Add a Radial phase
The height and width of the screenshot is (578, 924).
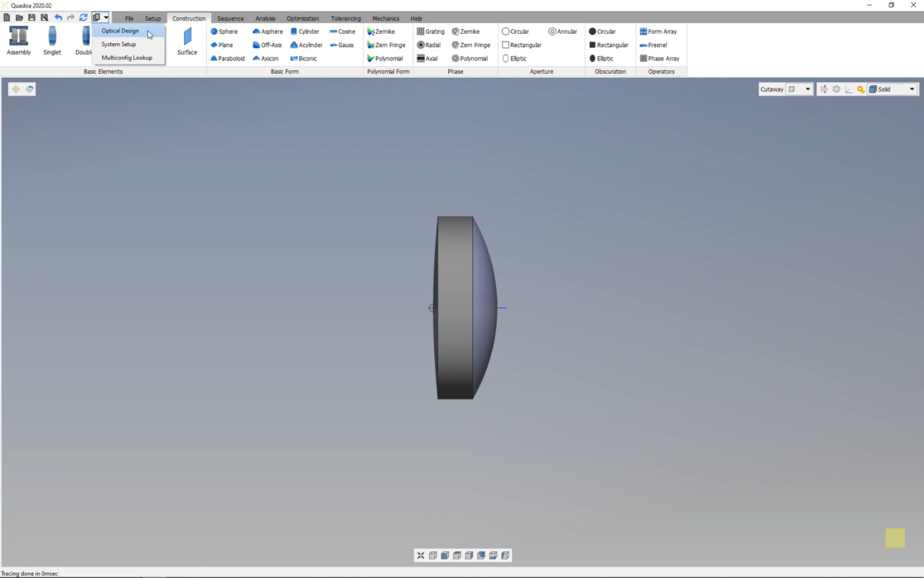point(429,45)
